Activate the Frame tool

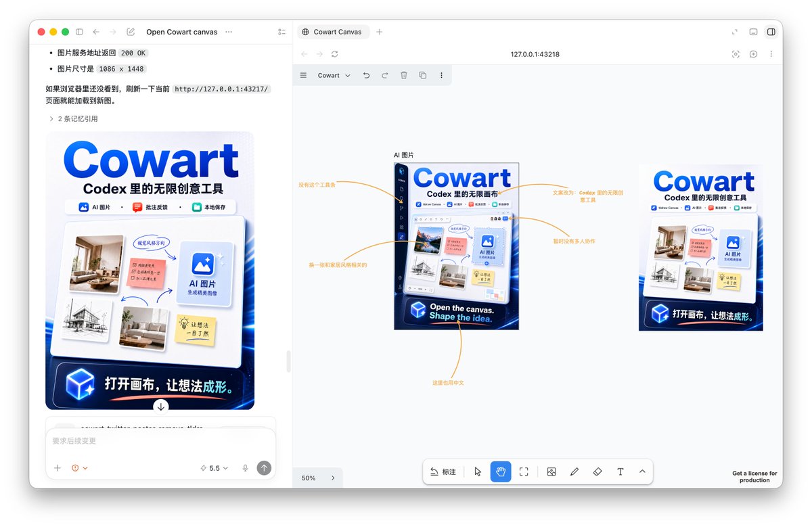click(x=524, y=472)
